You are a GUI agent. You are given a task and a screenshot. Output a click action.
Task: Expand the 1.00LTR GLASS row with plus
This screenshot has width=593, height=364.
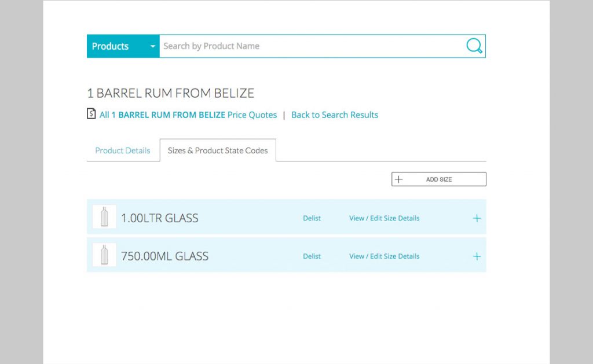tap(477, 218)
